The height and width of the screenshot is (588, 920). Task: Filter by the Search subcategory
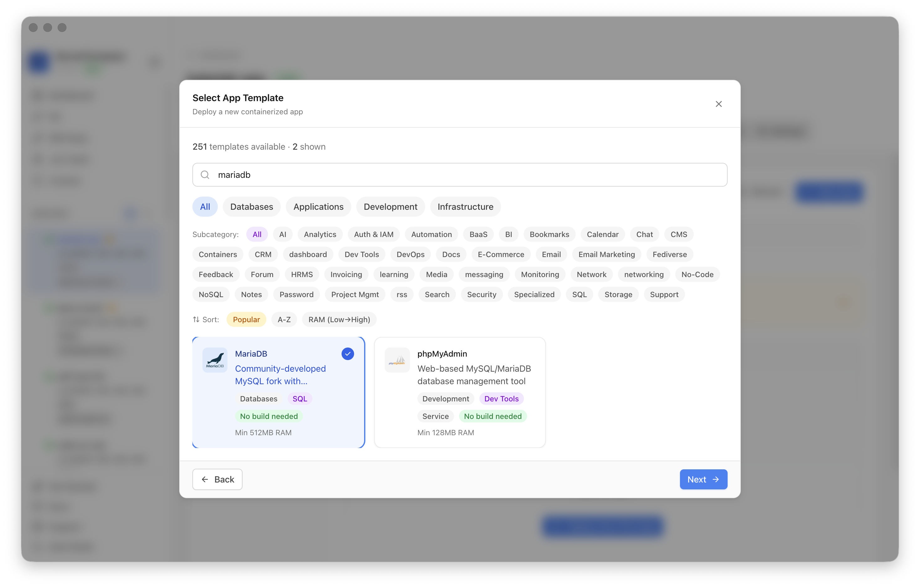(x=437, y=294)
